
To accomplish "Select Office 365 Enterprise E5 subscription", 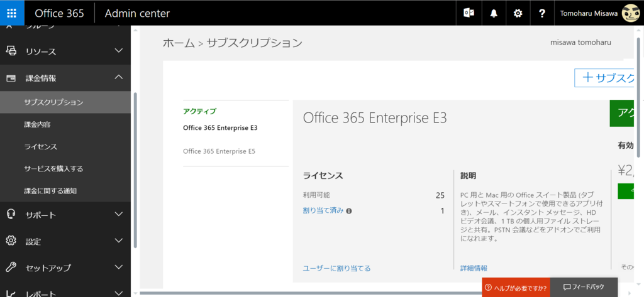I will 219,151.
